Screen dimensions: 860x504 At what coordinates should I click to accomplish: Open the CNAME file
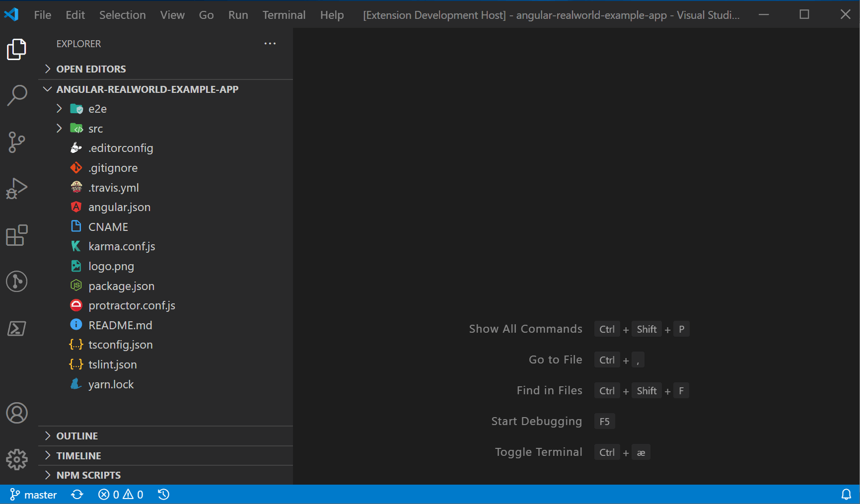[165, 227]
